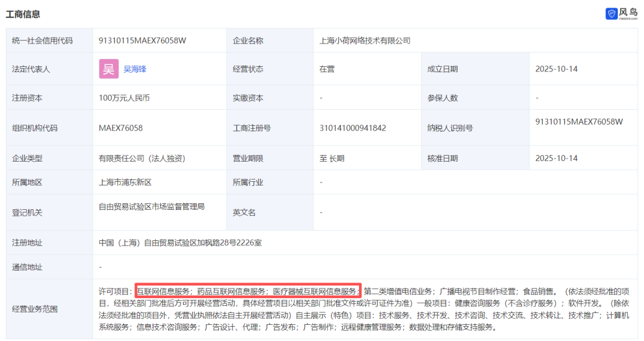Click the 组织机构代码 label cell

49,128
